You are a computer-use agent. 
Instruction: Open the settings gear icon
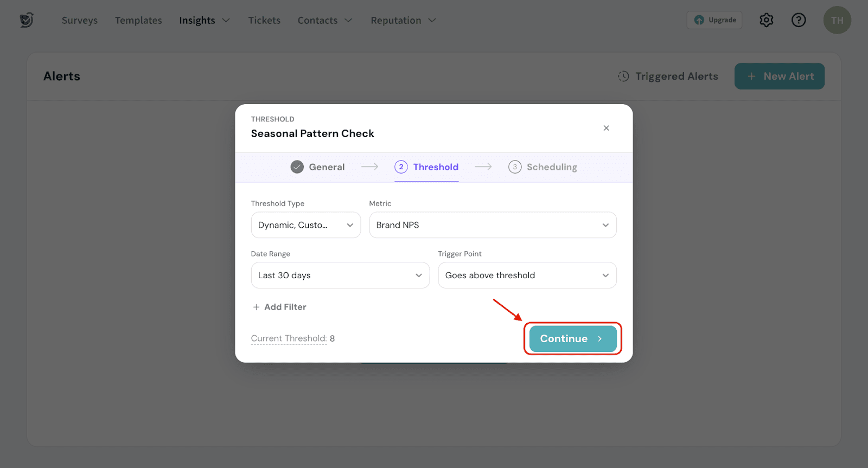click(766, 20)
